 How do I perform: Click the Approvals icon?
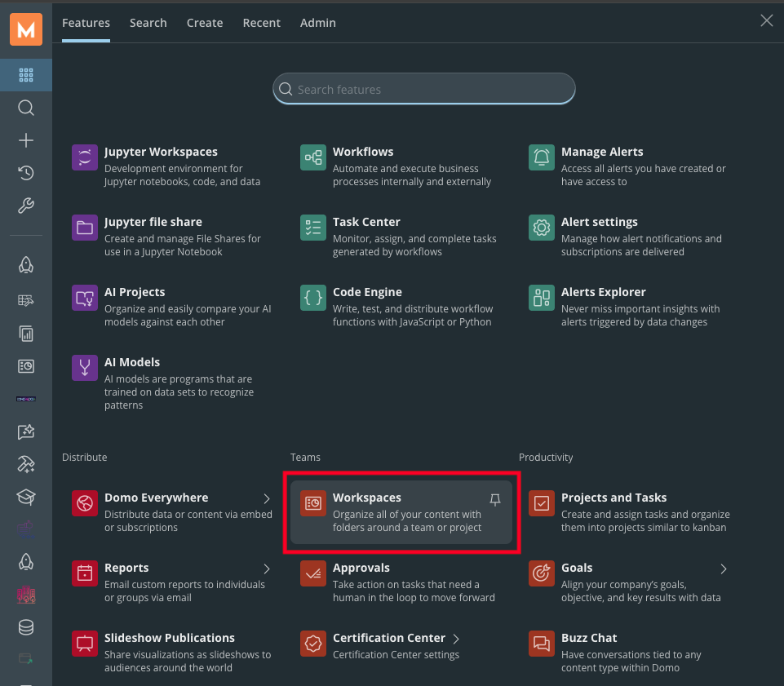coord(313,573)
